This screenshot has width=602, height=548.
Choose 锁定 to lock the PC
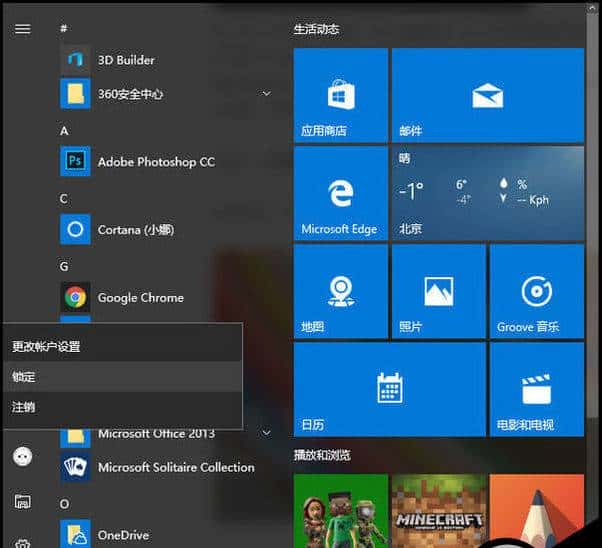tap(24, 377)
